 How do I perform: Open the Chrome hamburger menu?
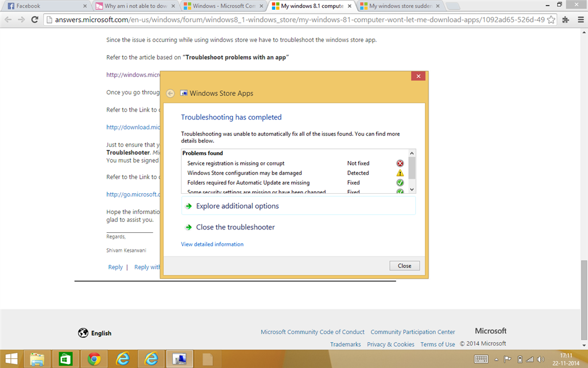tap(581, 20)
